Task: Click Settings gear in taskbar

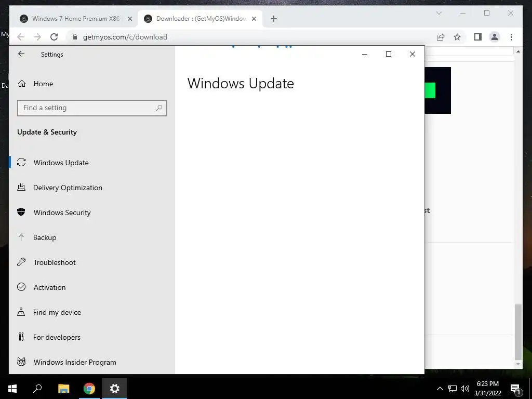Action: 115,389
